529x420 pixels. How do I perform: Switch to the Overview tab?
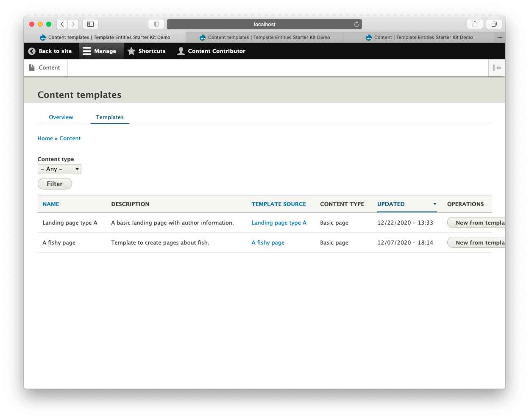[x=61, y=117]
